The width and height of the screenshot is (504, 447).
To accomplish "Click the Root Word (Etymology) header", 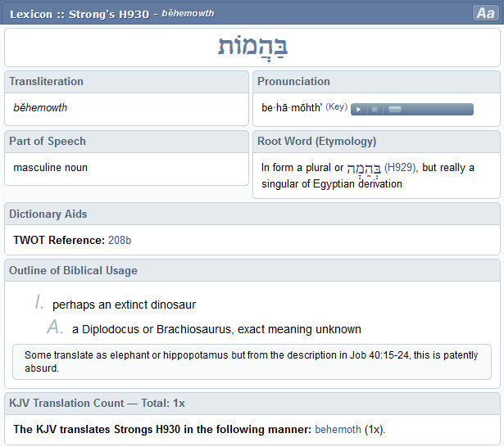I will click(x=316, y=141).
